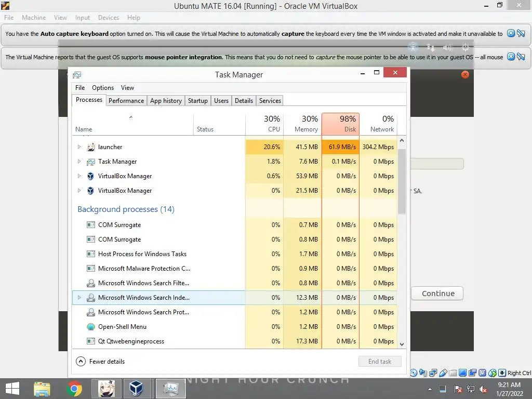The image size is (532, 399).
Task: Click the Status column header
Action: [x=220, y=124]
